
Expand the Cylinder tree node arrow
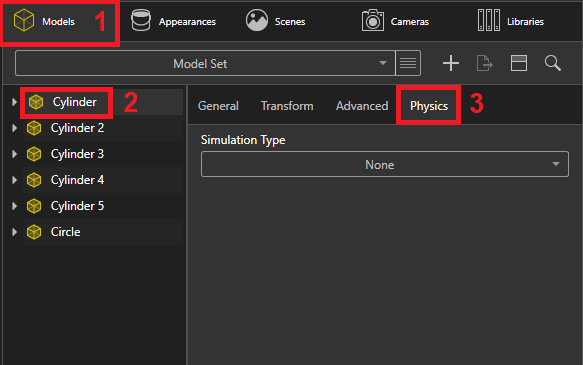click(x=14, y=102)
